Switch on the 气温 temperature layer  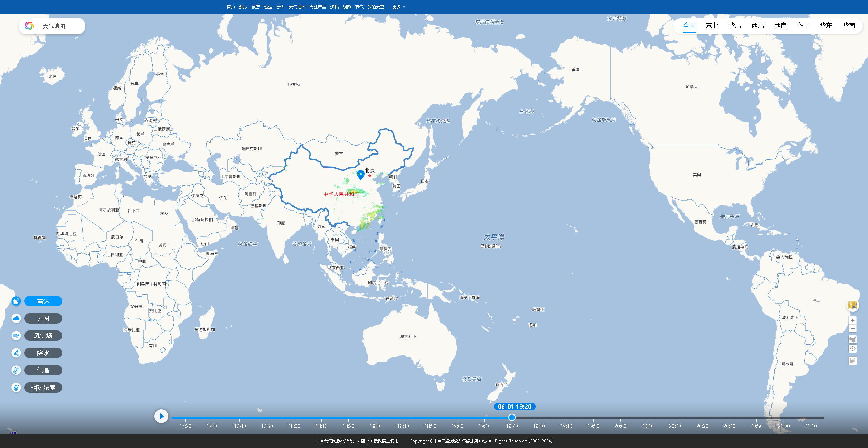coord(43,370)
